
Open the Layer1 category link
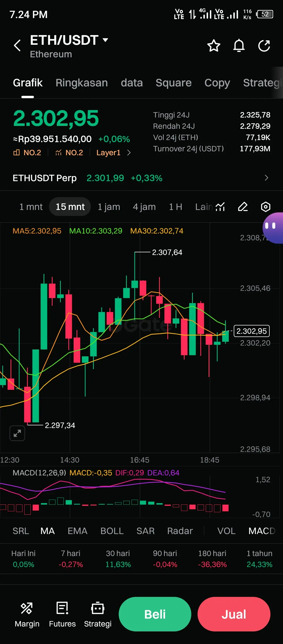click(108, 153)
